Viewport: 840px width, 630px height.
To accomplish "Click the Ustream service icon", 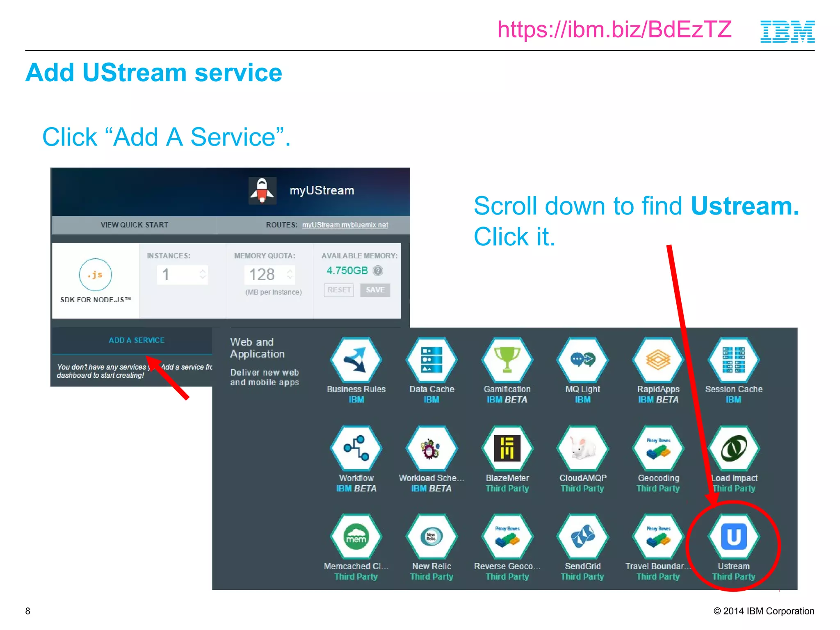I will point(734,536).
